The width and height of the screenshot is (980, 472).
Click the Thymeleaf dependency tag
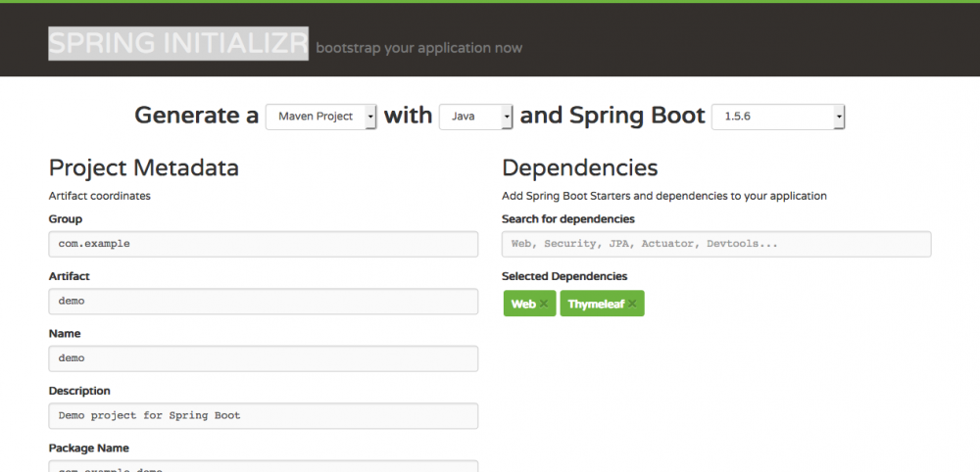595,305
